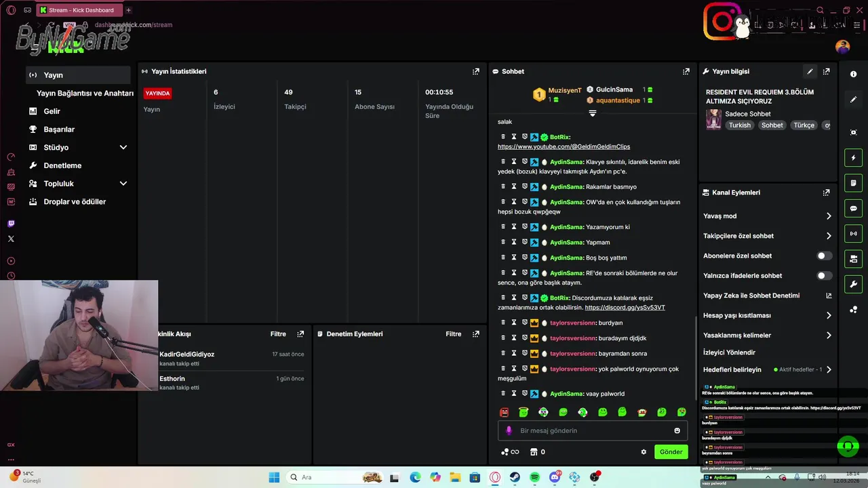Timeout AydinSama on vaay palworld message

pyautogui.click(x=514, y=394)
